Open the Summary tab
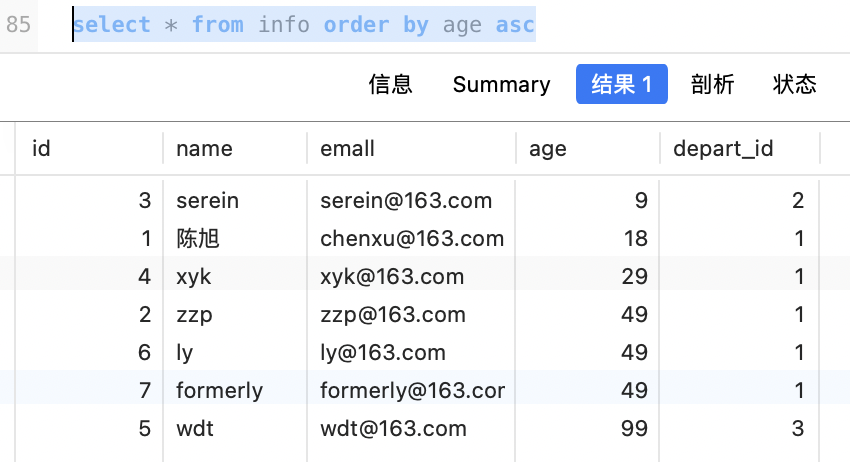The height and width of the screenshot is (462, 850). (501, 85)
